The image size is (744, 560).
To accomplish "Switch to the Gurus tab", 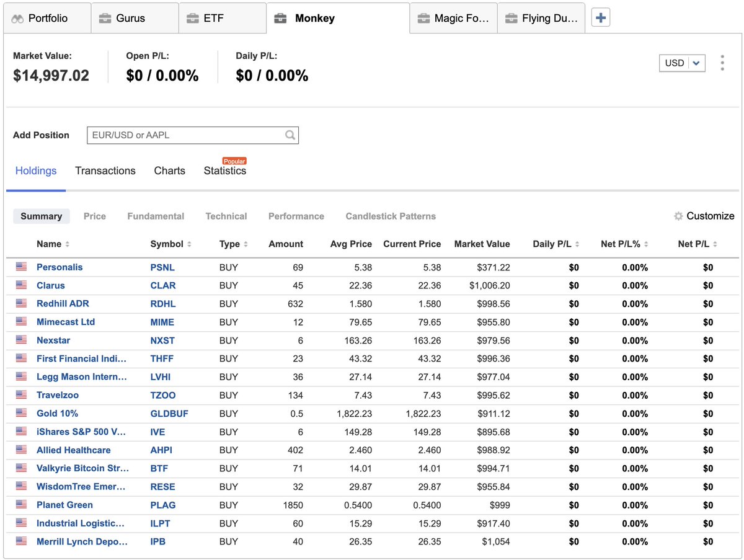I will click(x=135, y=18).
